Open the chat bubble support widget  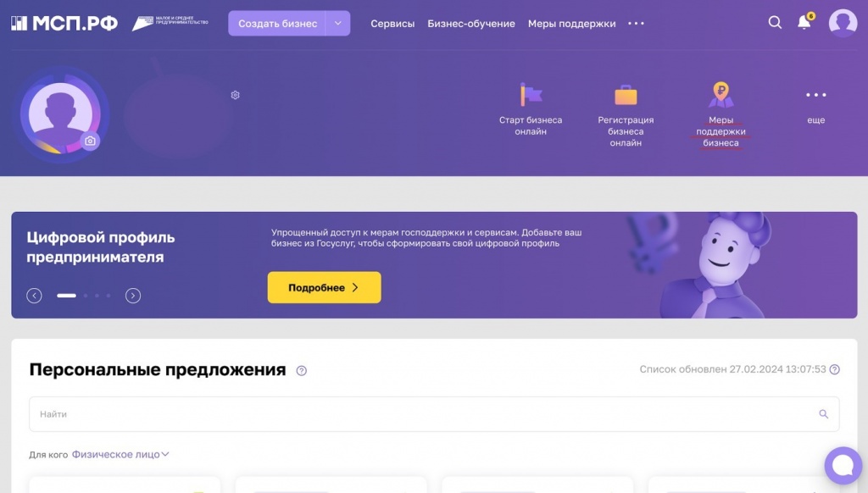pyautogui.click(x=843, y=465)
